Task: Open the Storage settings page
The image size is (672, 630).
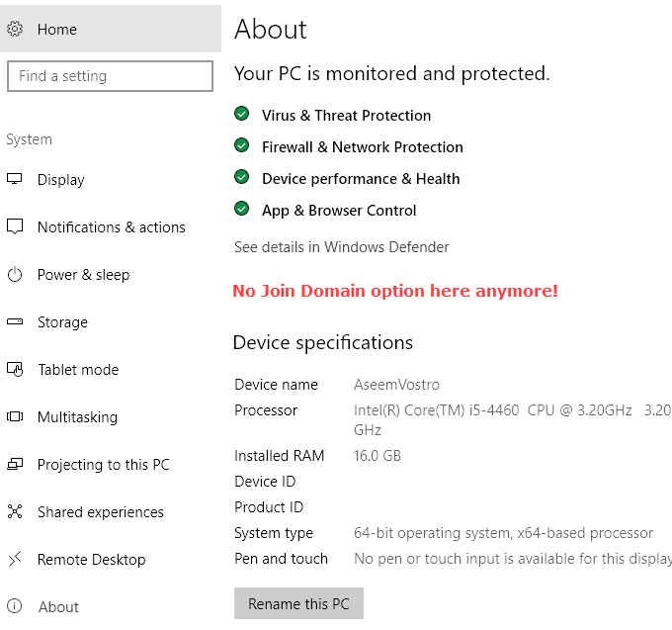Action: coord(62,322)
